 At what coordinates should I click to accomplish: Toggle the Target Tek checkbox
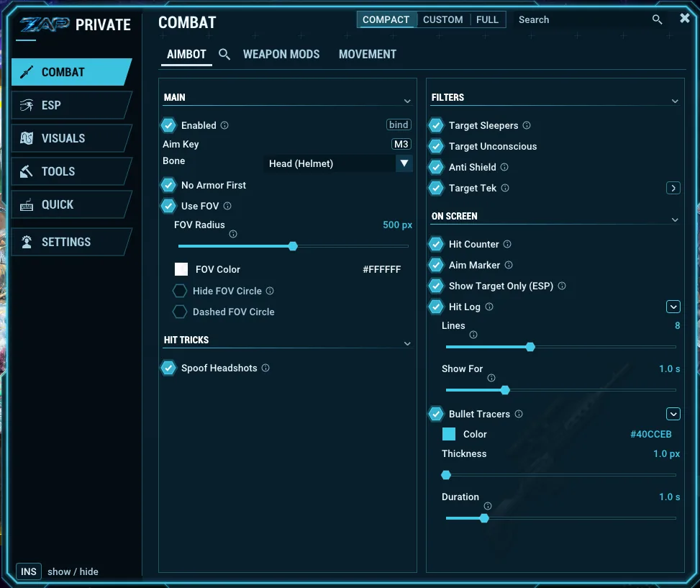tap(436, 188)
